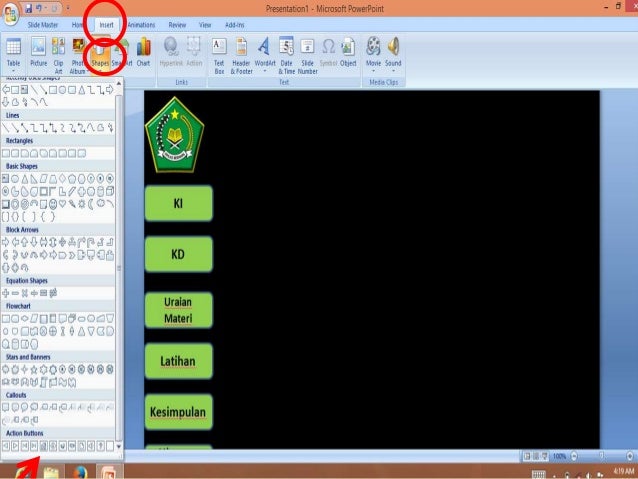
Task: Click the Object icon in Text group
Action: (x=348, y=52)
